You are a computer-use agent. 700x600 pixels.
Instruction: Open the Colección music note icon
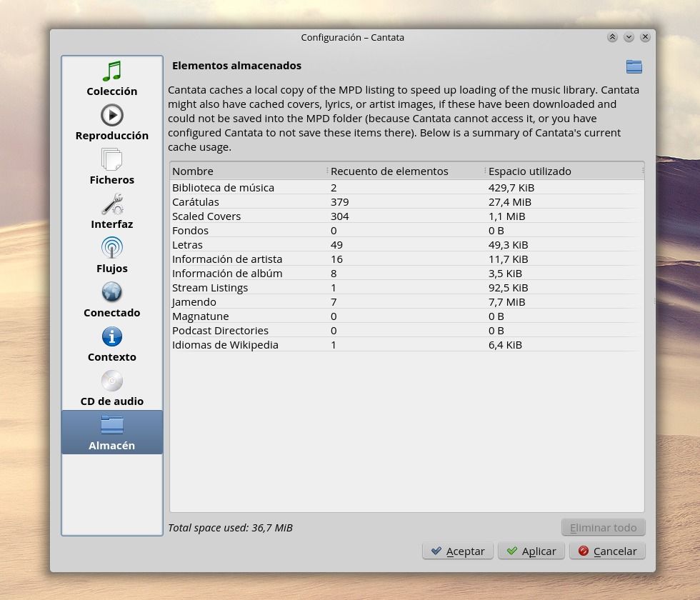point(112,71)
